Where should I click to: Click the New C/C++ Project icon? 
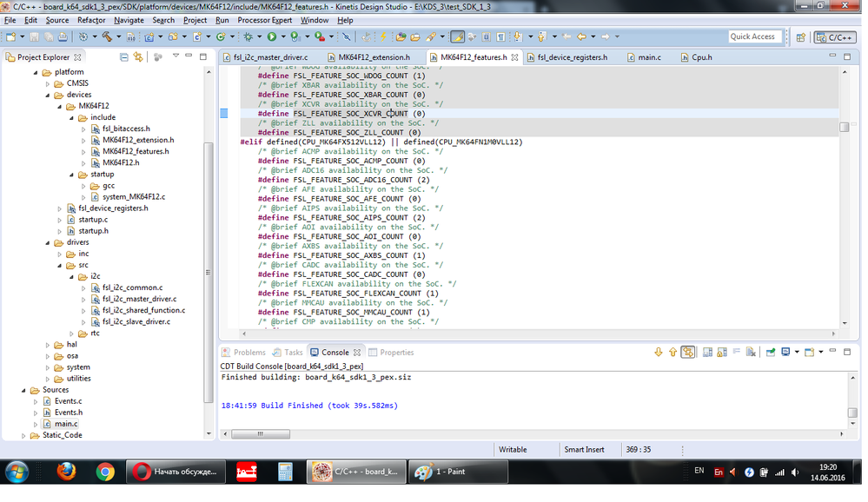click(149, 36)
